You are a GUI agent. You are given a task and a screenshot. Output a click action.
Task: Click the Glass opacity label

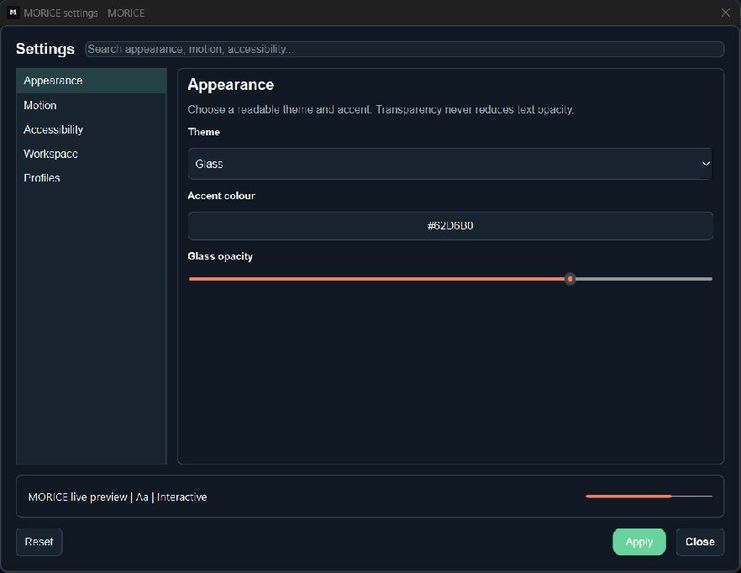coord(220,256)
